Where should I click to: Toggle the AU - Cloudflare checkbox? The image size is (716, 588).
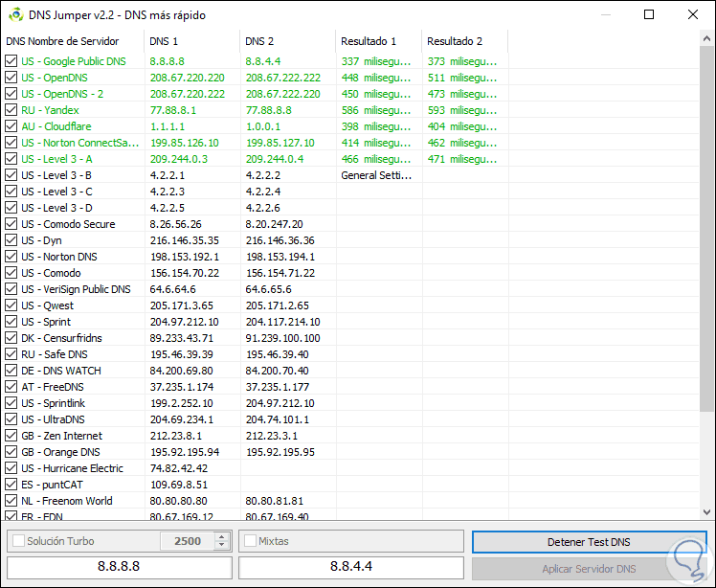pyautogui.click(x=11, y=126)
